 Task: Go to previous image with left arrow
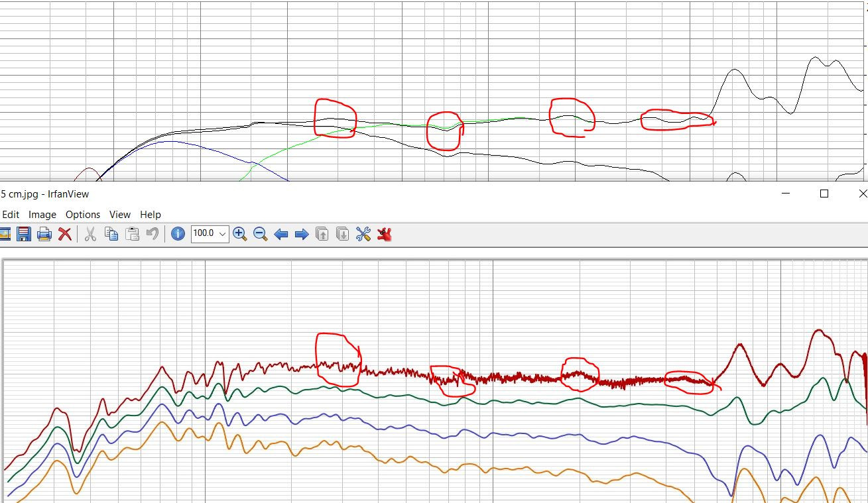point(281,233)
